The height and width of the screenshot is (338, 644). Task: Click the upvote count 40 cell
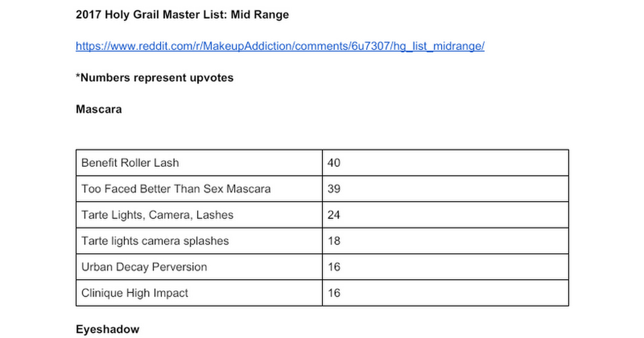(x=334, y=163)
